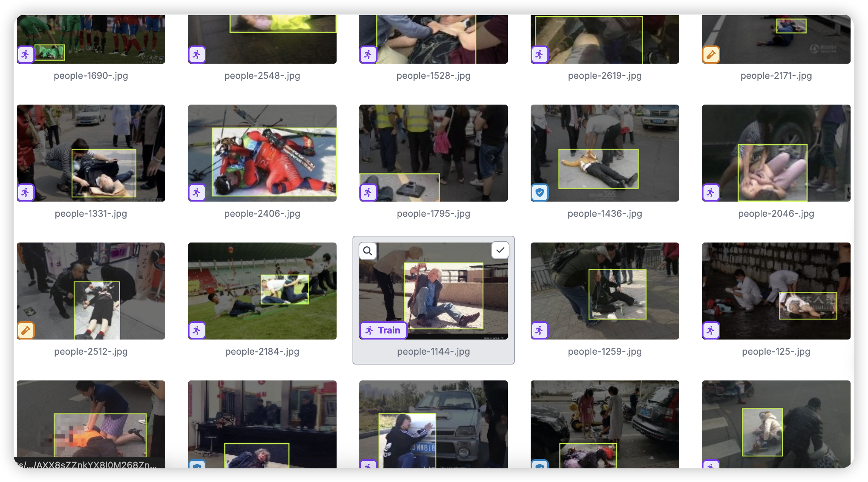Click the file name people-1144-.jpg
This screenshot has width=868, height=482.
tap(434, 352)
